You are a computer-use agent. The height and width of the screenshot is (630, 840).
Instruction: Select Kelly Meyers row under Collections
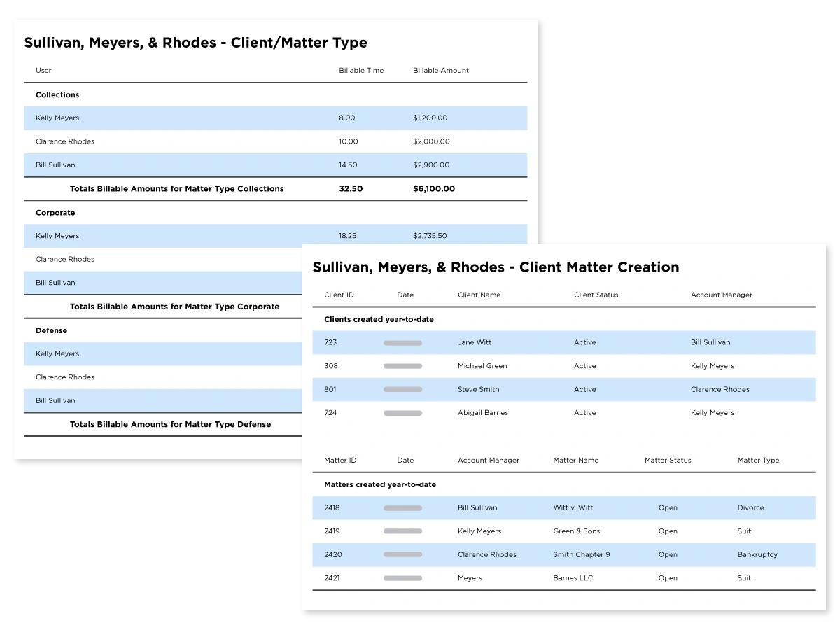tap(57, 118)
